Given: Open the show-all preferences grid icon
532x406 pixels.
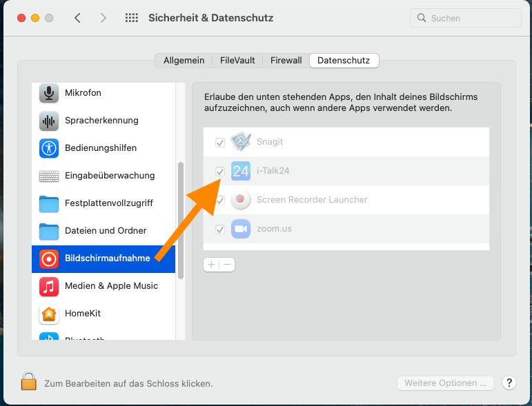Looking at the screenshot, I should pos(132,18).
